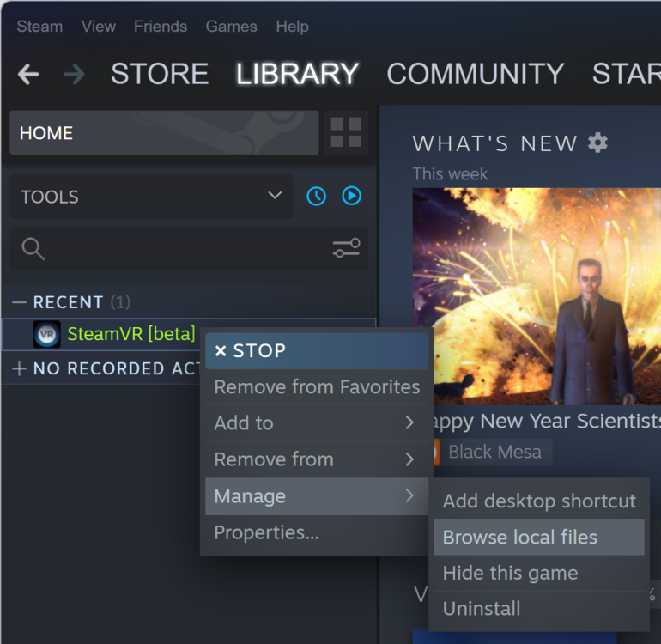Go to the LIBRARY tab

pyautogui.click(x=297, y=74)
